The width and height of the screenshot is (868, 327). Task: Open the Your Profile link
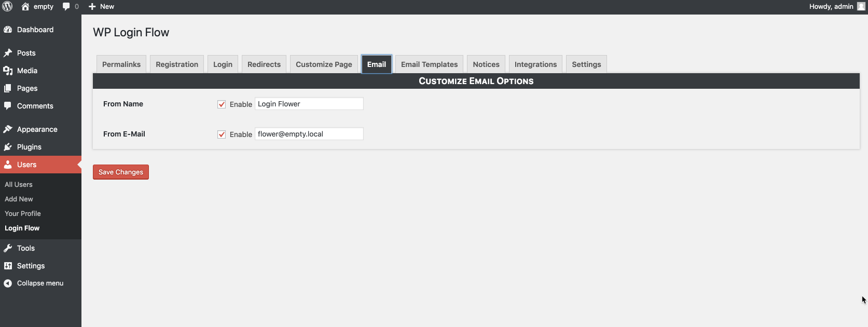[23, 213]
